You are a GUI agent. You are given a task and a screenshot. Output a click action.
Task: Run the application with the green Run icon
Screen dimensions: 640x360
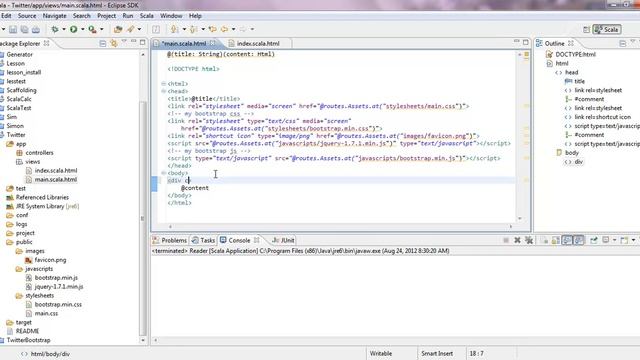tap(73, 29)
